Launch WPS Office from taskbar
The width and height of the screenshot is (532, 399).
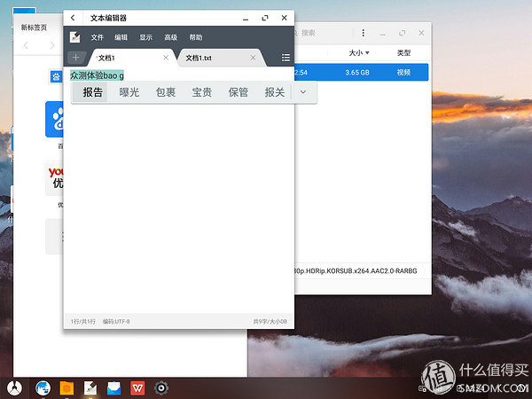137,387
